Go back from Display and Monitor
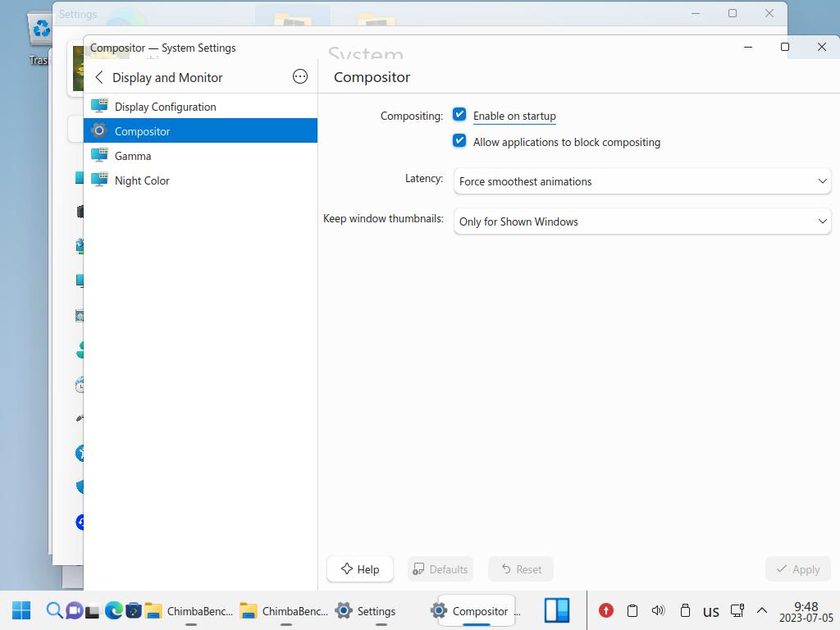840x630 pixels. [x=99, y=77]
